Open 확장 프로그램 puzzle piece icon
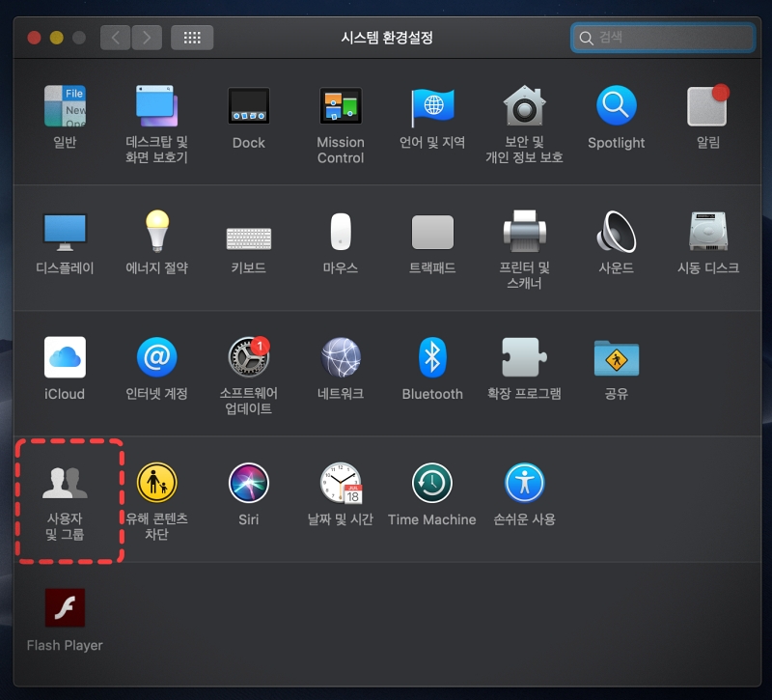This screenshot has height=700, width=772. [524, 357]
